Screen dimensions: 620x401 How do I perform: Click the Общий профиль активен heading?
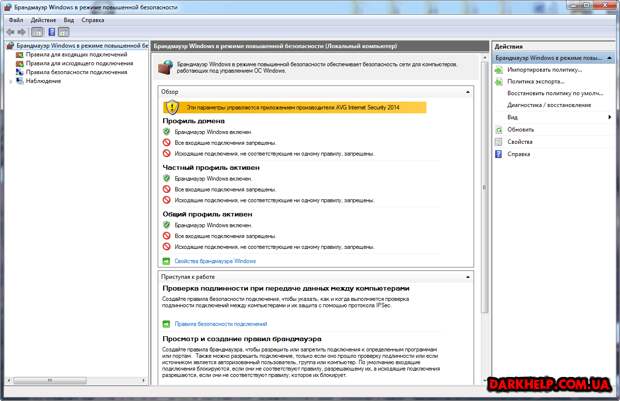click(207, 214)
